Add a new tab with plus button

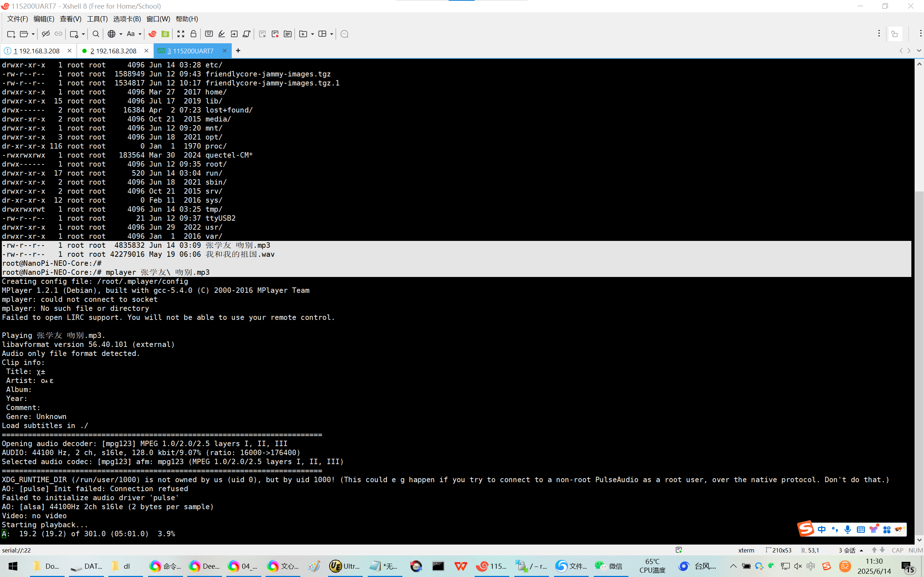(x=238, y=51)
